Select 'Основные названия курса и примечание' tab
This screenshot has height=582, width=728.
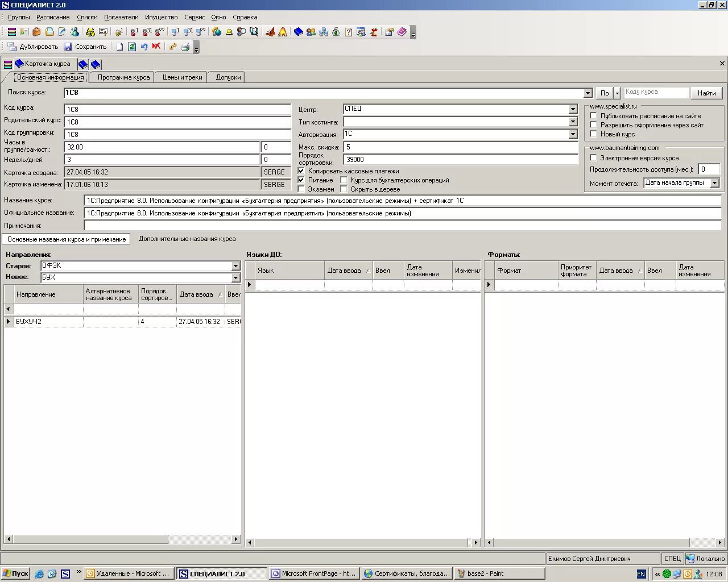pos(67,239)
